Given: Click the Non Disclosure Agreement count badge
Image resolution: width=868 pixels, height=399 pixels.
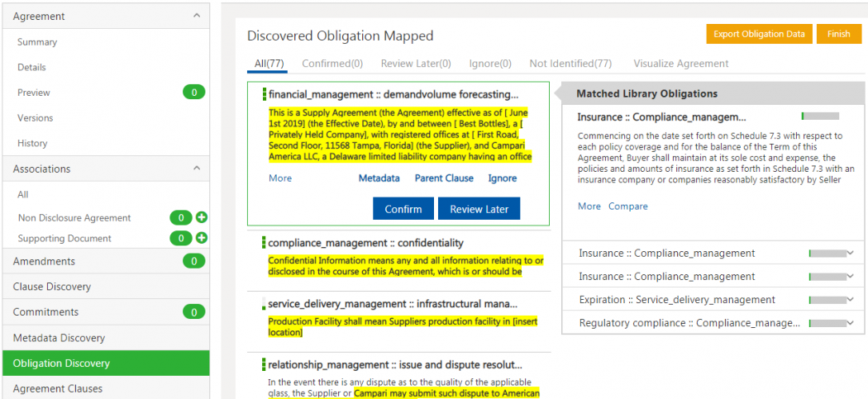Looking at the screenshot, I should coord(181,218).
